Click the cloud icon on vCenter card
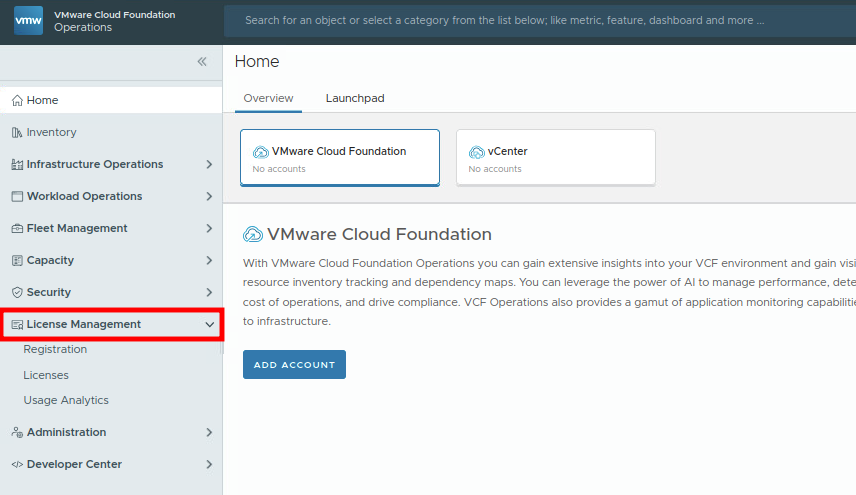Image resolution: width=856 pixels, height=495 pixels. click(x=477, y=152)
